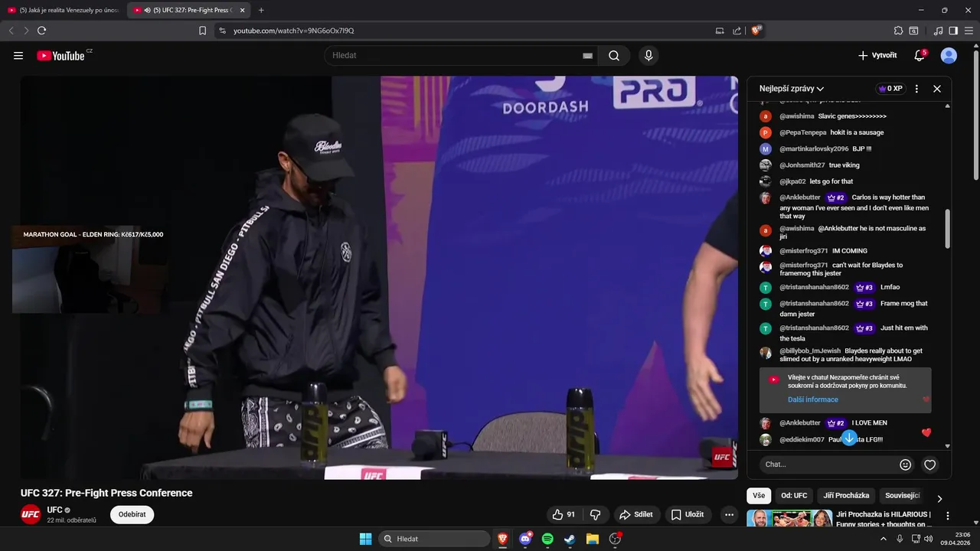Show hidden system tray icons
This screenshot has width=980, height=551.
(x=883, y=539)
